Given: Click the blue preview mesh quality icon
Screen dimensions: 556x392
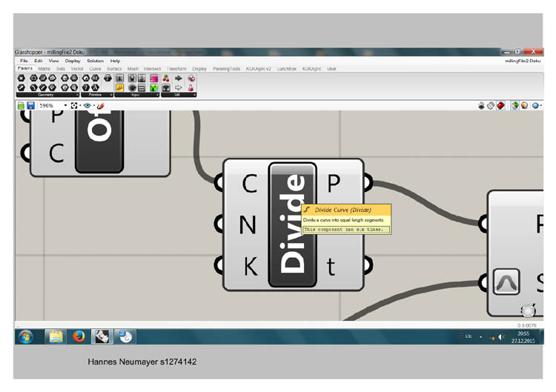Looking at the screenshot, I should click(x=535, y=106).
